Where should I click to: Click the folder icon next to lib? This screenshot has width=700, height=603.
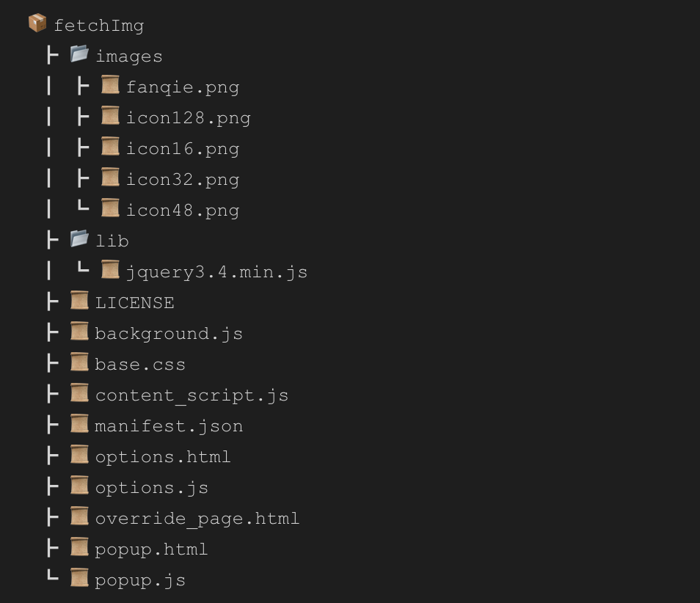point(79,239)
